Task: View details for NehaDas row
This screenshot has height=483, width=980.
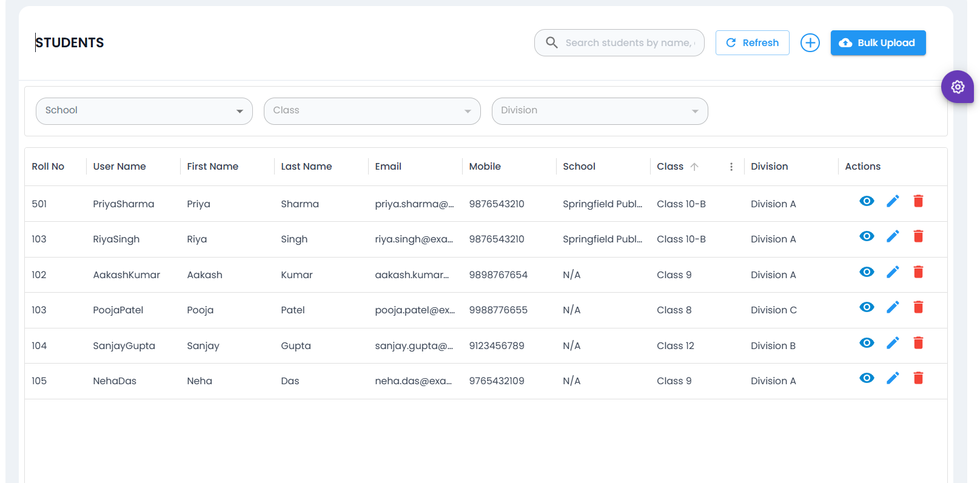Action: [x=867, y=378]
